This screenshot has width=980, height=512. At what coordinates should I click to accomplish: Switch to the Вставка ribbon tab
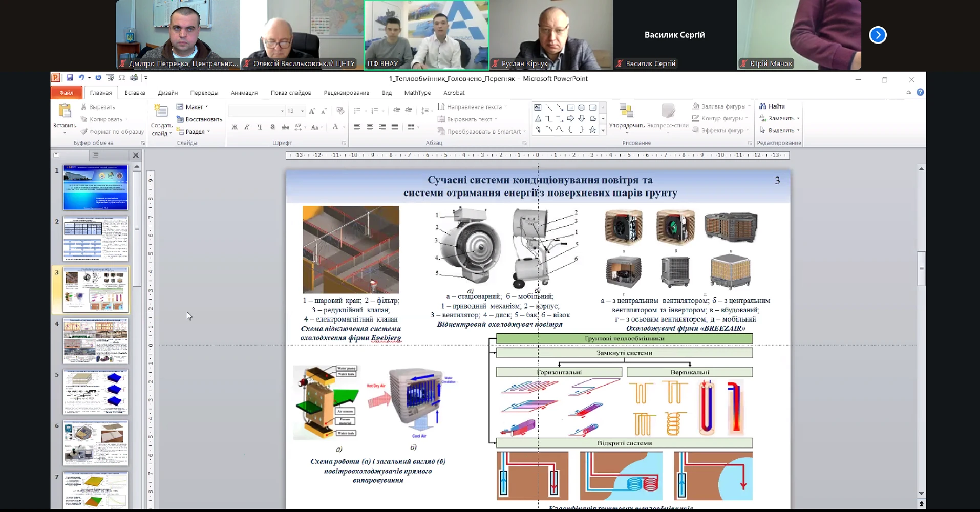pos(135,93)
